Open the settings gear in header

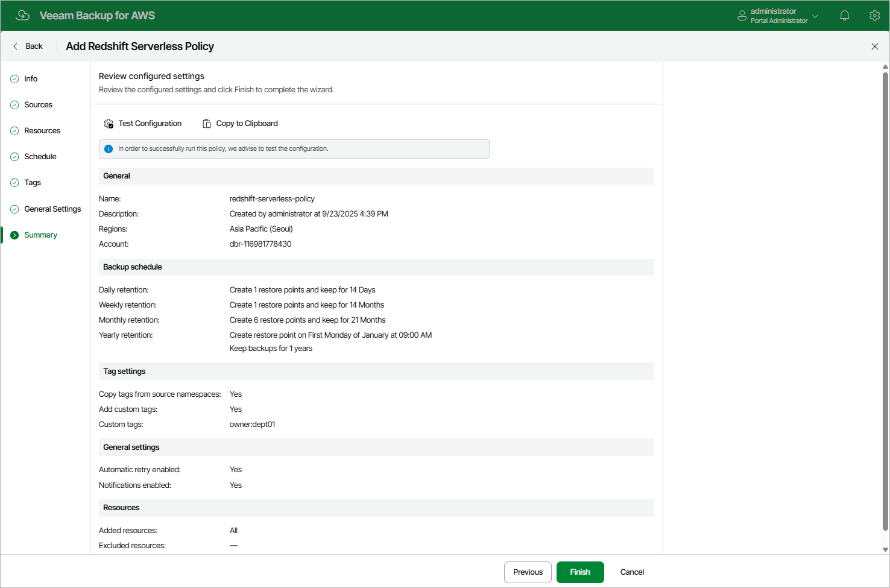pos(875,16)
